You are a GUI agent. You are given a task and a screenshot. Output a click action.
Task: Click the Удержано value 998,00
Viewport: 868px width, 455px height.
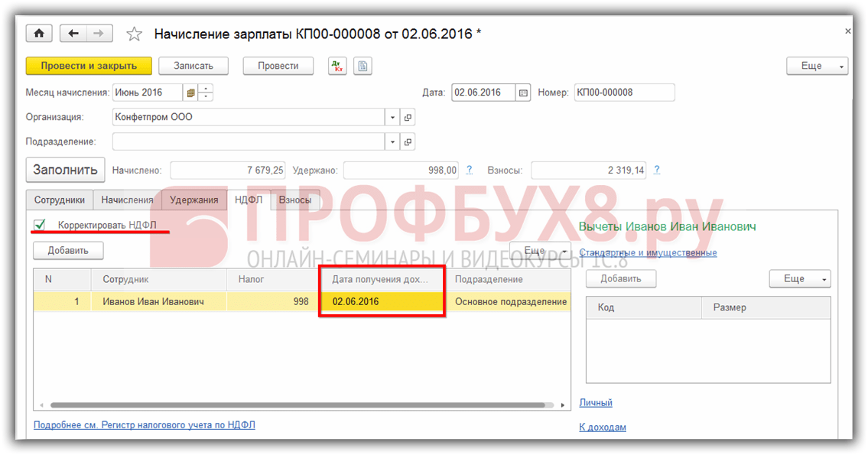(401, 171)
